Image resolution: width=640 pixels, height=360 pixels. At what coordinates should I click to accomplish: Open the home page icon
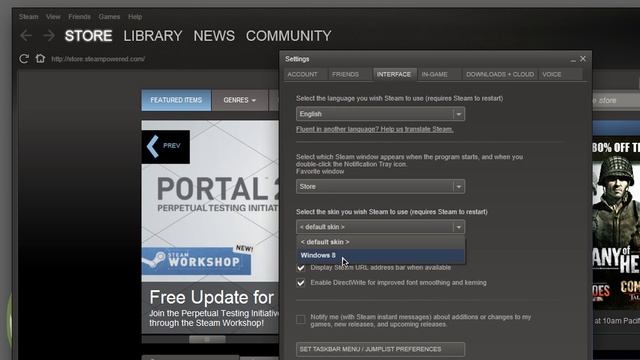[x=40, y=58]
